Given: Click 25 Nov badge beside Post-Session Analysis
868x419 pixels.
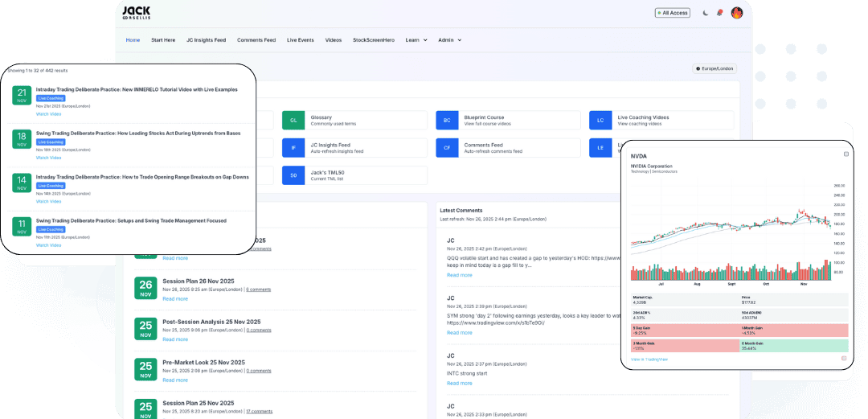Looking at the screenshot, I should tap(145, 329).
